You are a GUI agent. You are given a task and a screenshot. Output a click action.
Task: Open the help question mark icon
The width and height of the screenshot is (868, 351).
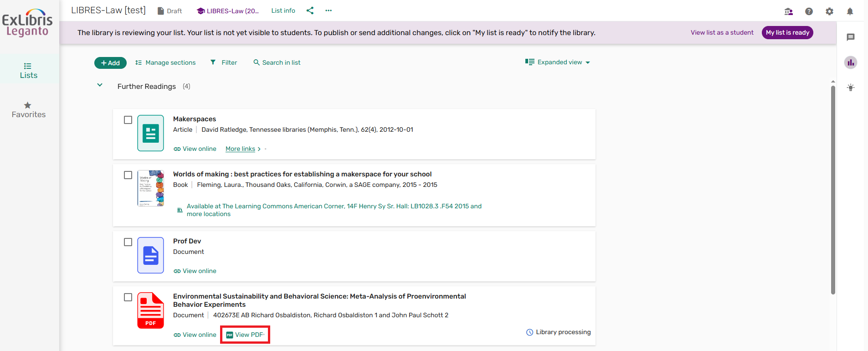point(809,11)
